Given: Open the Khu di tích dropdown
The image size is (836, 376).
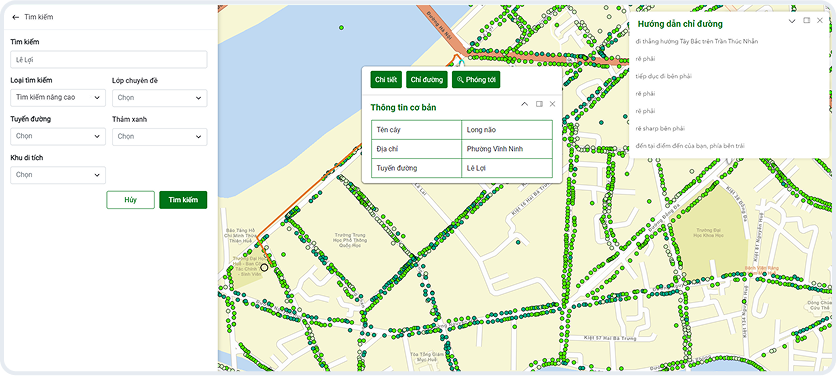Looking at the screenshot, I should 58,174.
